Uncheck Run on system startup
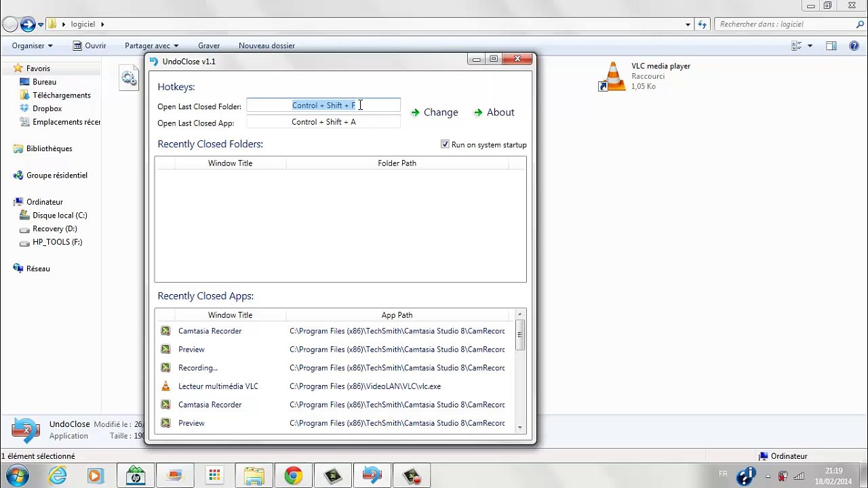 tap(445, 144)
